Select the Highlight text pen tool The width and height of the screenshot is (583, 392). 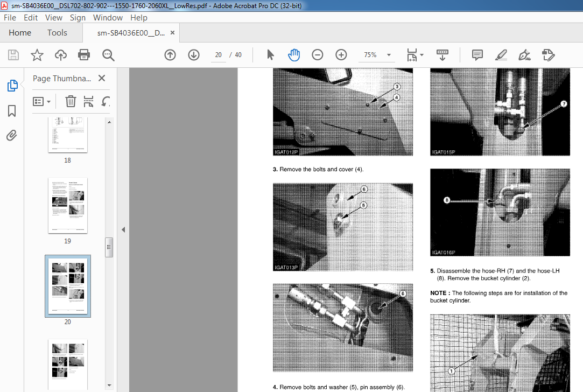pyautogui.click(x=501, y=55)
